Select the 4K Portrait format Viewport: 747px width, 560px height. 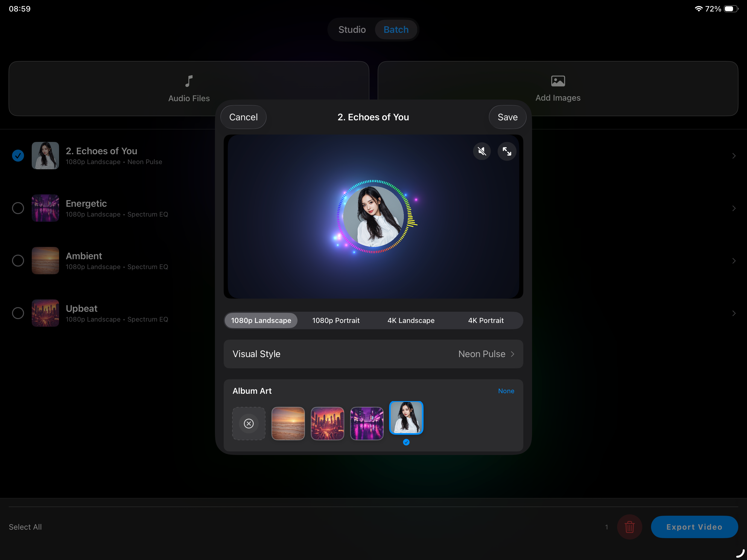tap(486, 320)
